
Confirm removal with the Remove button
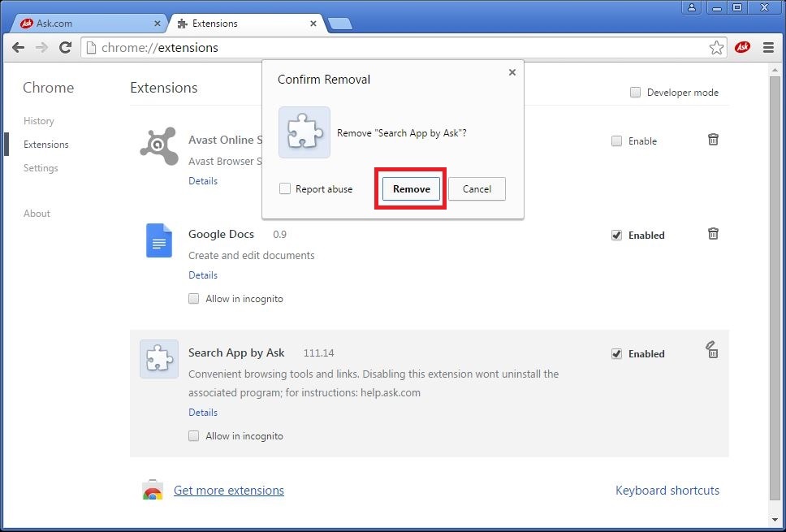click(x=411, y=189)
